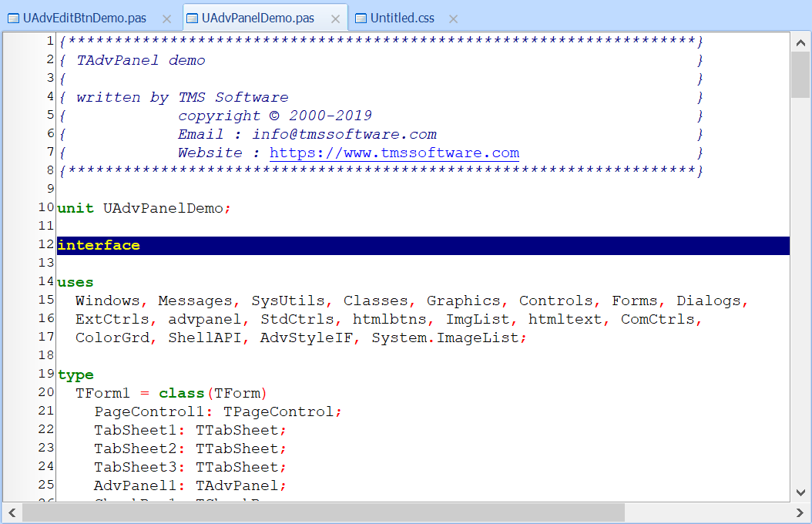Click the info@tmssoftware.com email text

click(x=344, y=135)
